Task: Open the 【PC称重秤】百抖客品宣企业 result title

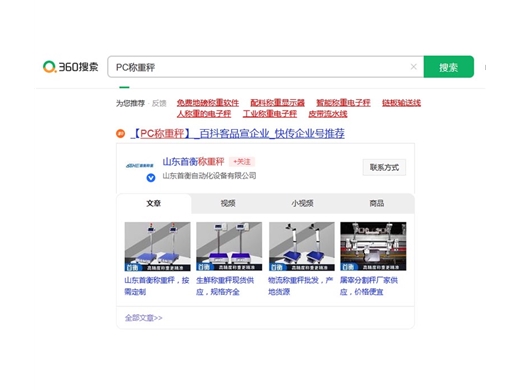Action: click(x=237, y=134)
